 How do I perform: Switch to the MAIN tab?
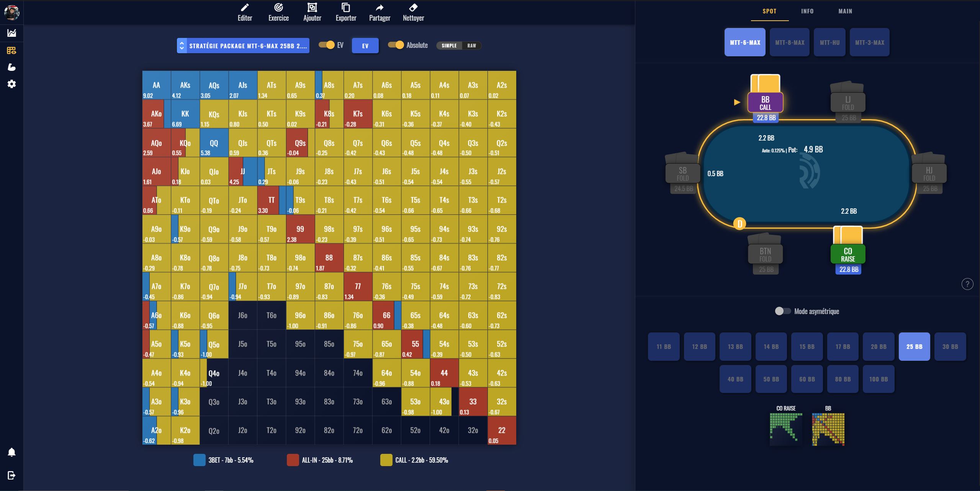(x=845, y=11)
